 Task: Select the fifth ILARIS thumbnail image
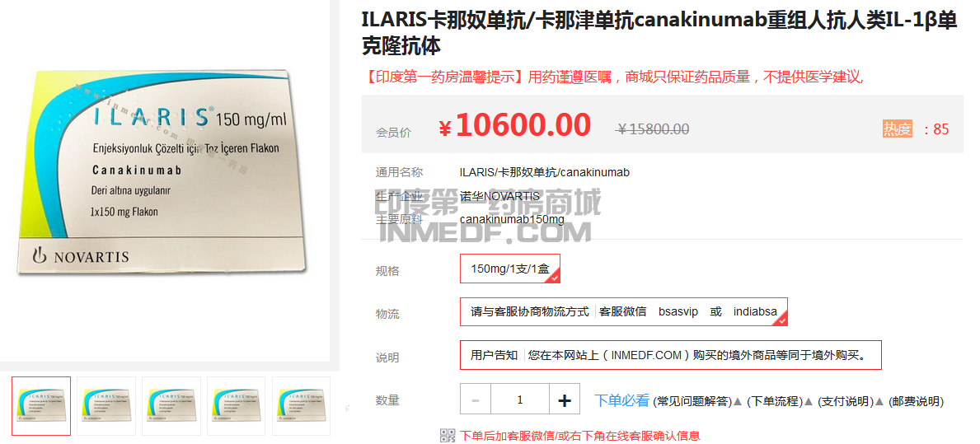click(301, 406)
